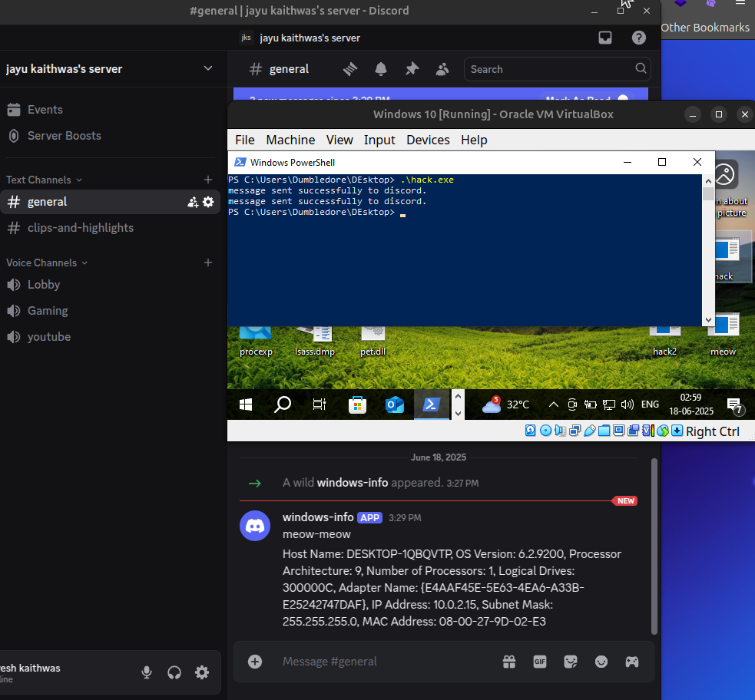Click VirtualBox hard disk status icon
This screenshot has width=755, height=700.
(531, 431)
